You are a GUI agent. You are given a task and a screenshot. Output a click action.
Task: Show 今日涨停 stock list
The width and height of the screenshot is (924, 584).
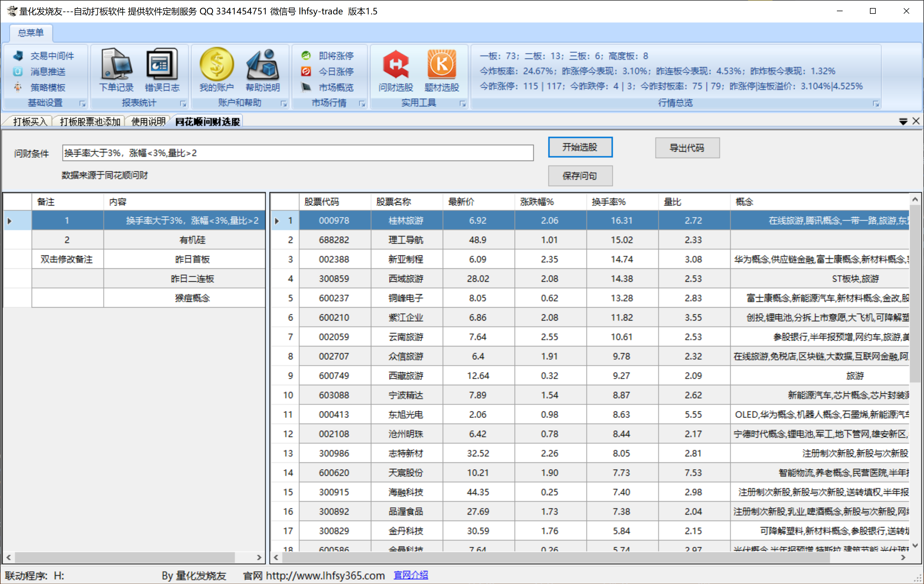click(x=327, y=72)
